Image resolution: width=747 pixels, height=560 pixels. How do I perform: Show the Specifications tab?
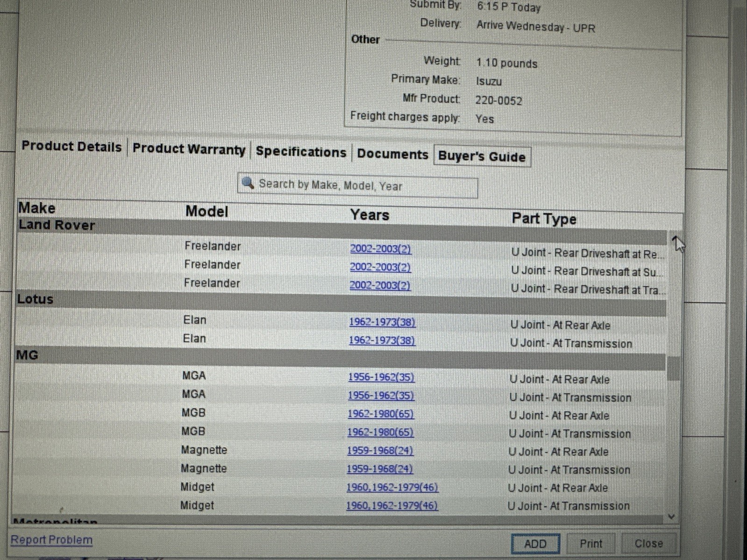coord(301,152)
